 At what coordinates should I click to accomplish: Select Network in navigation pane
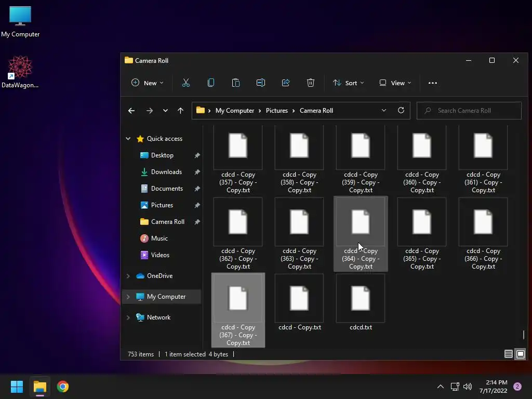point(158,317)
